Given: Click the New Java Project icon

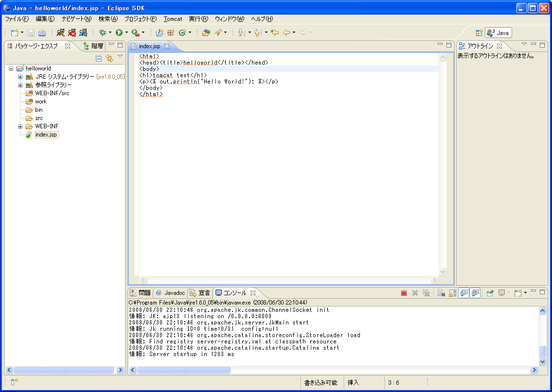Looking at the screenshot, I should (x=160, y=33).
